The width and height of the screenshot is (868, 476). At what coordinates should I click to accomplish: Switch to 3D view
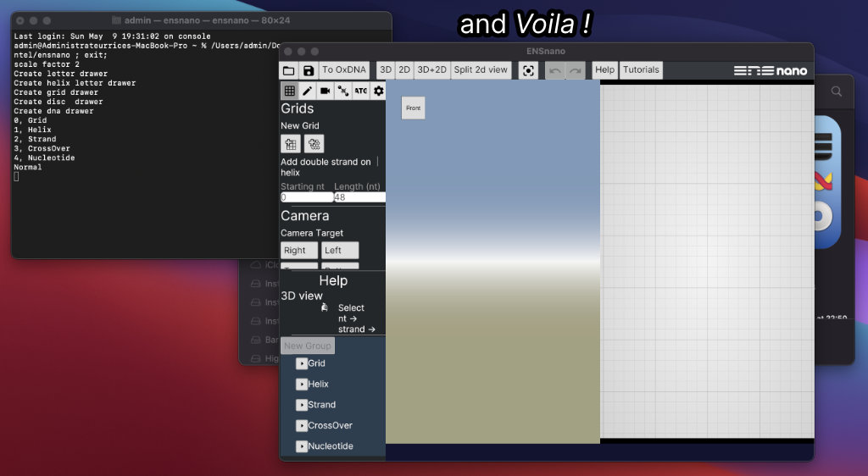(x=386, y=70)
